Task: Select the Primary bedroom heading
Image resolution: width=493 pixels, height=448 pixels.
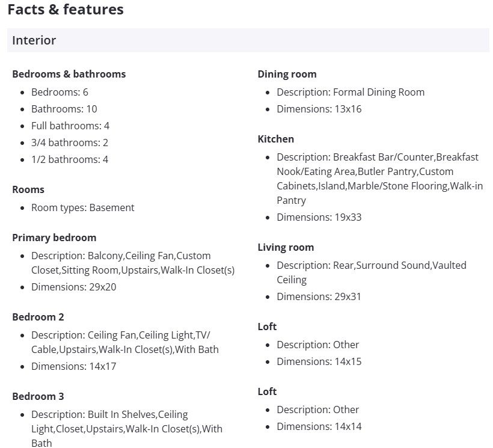Action: (x=54, y=238)
